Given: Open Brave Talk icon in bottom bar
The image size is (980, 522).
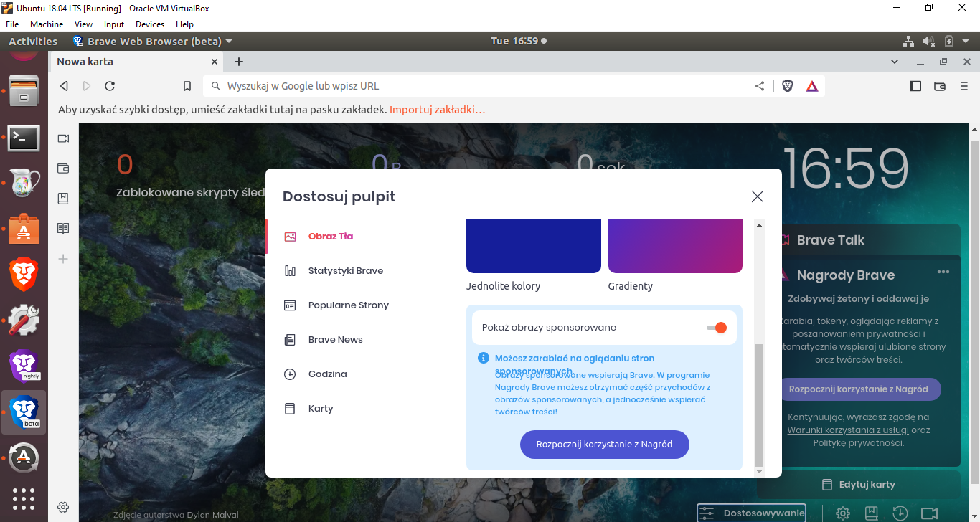Looking at the screenshot, I should point(930,513).
